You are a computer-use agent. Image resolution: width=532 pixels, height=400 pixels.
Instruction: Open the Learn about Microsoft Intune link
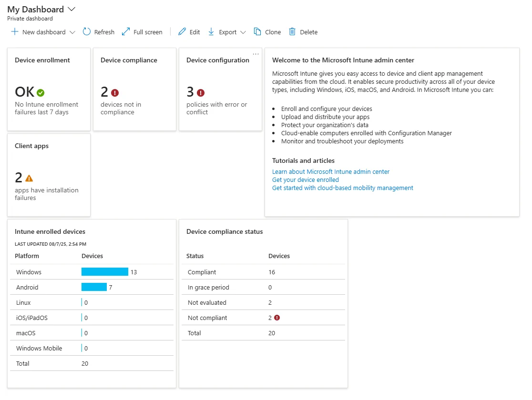coord(331,171)
